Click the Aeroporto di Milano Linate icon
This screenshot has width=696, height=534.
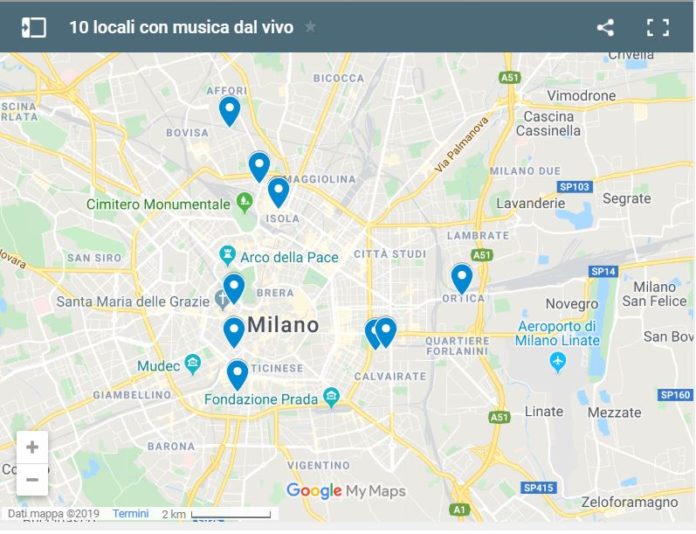click(558, 362)
